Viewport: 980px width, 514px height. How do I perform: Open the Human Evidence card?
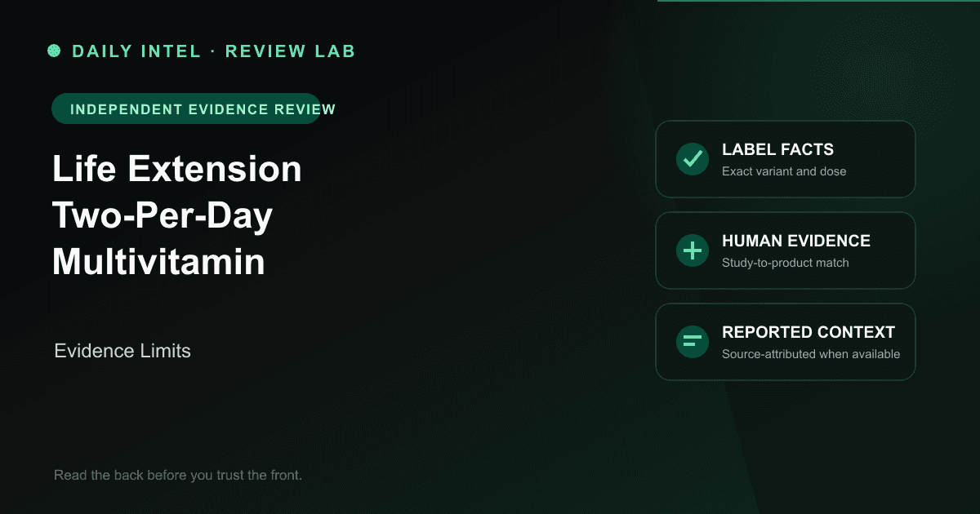coord(786,250)
